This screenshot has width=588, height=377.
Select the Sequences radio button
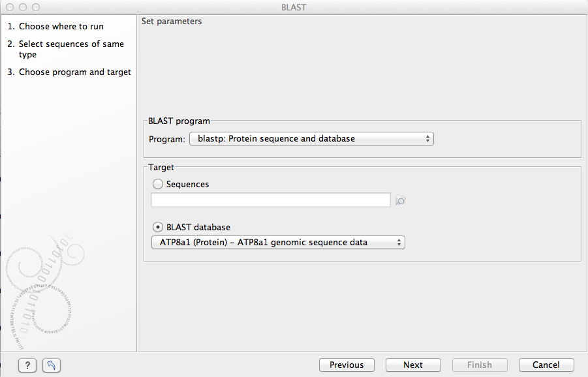[x=158, y=185]
